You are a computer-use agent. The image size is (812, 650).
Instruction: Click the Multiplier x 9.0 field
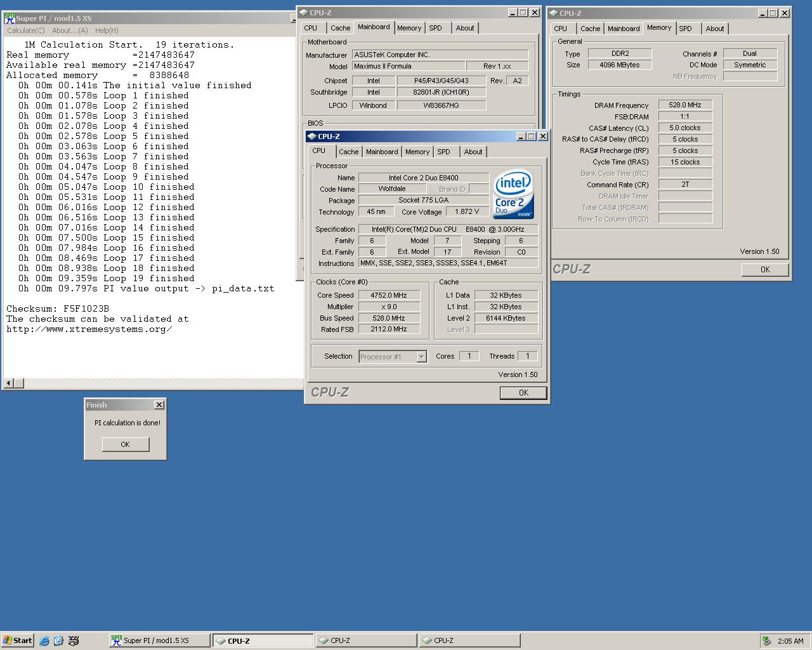pyautogui.click(x=389, y=307)
